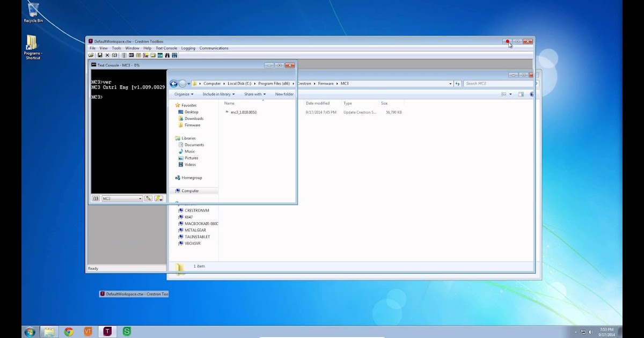The width and height of the screenshot is (644, 338).
Task: Click the address book icon left of MC3 dropdown
Action: pos(96,199)
